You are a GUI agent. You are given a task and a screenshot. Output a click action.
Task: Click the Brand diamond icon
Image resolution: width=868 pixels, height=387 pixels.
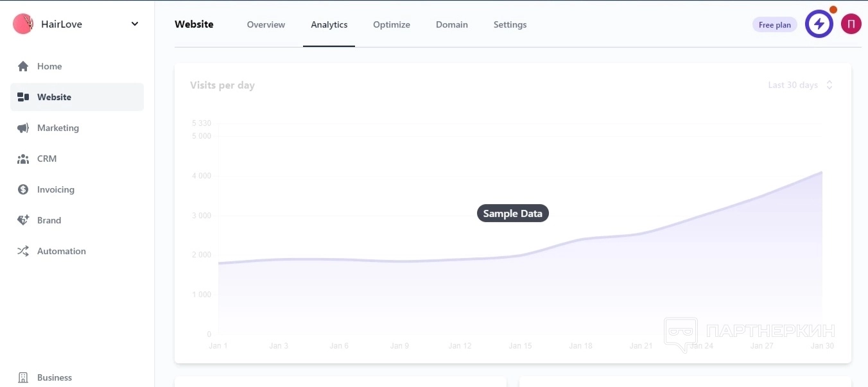(x=23, y=220)
